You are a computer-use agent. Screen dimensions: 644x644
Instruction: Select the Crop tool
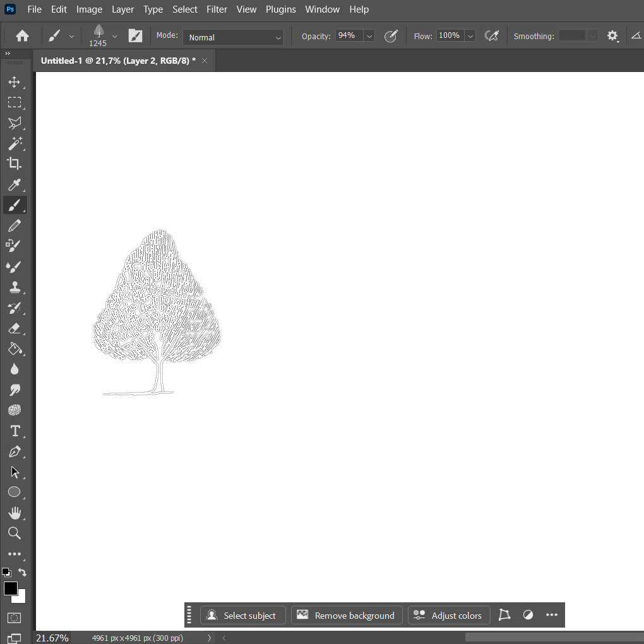(15, 164)
